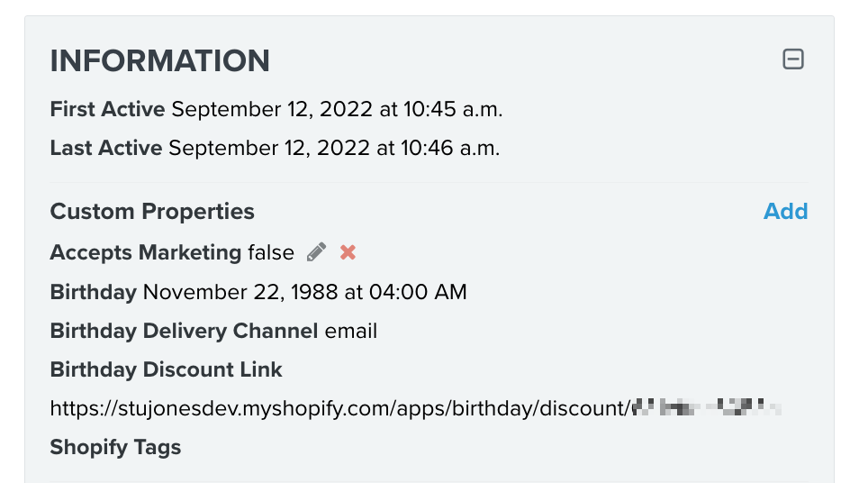The image size is (868, 483).
Task: Click the November 22, 1988 birthday value
Action: click(304, 292)
